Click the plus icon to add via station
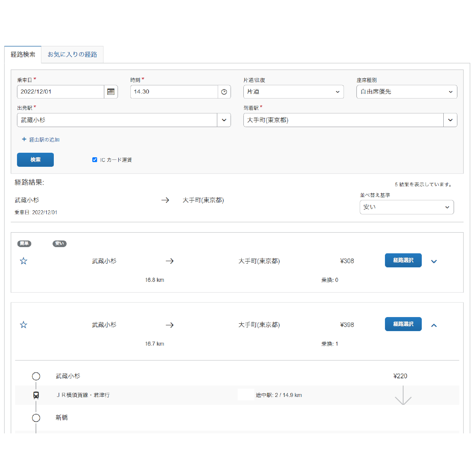Screen dimensions: 476x476 click(24, 139)
